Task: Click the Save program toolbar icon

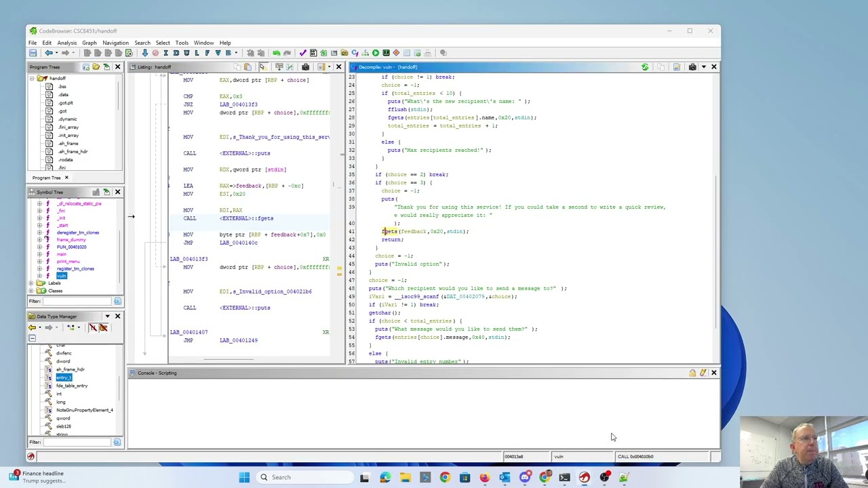Action: 33,53
